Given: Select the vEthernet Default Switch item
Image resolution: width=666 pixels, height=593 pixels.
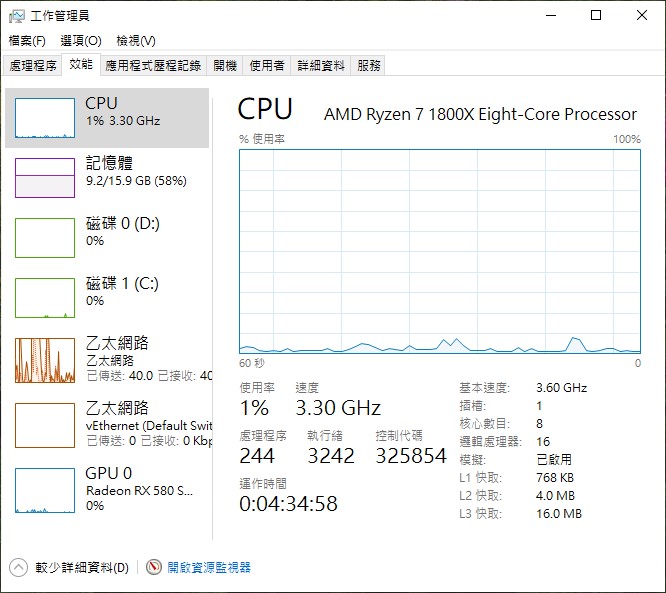Looking at the screenshot, I should tap(109, 425).
